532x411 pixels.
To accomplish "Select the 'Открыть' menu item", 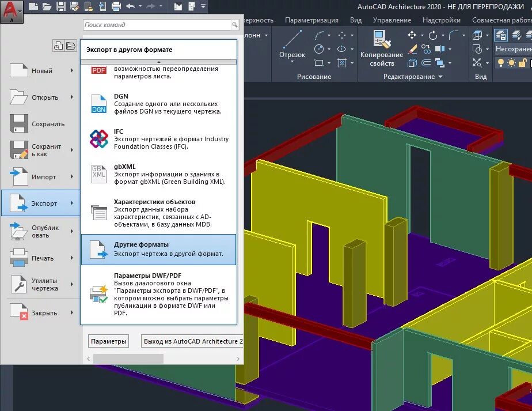I will pyautogui.click(x=41, y=97).
